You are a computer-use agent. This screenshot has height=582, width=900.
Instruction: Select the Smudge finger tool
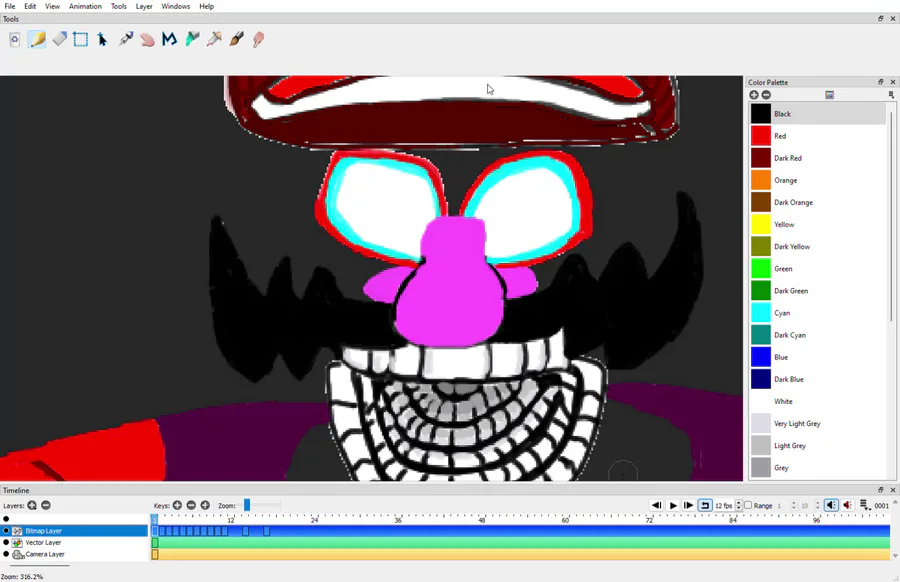pyautogui.click(x=258, y=39)
